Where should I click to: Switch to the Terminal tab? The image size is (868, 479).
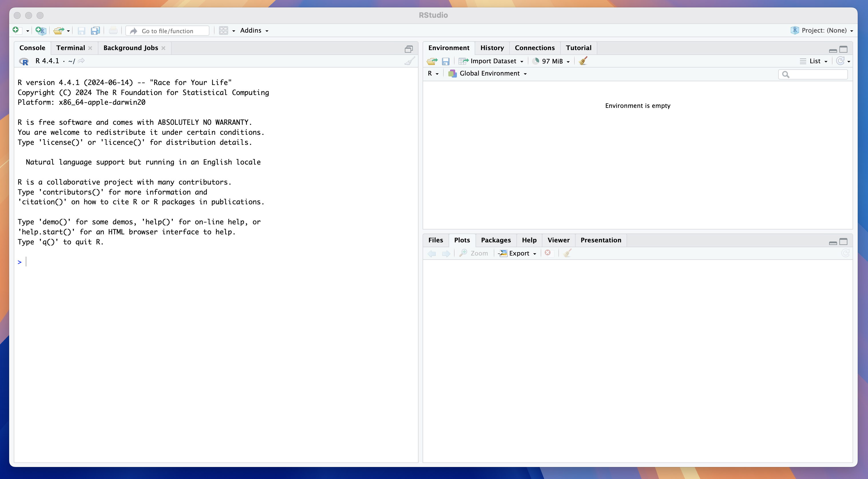point(70,48)
